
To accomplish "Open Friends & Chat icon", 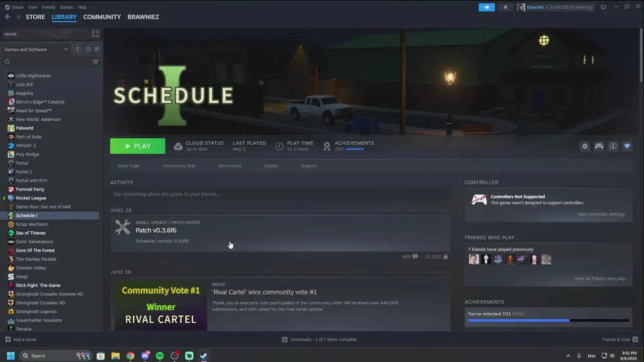I will (635, 339).
